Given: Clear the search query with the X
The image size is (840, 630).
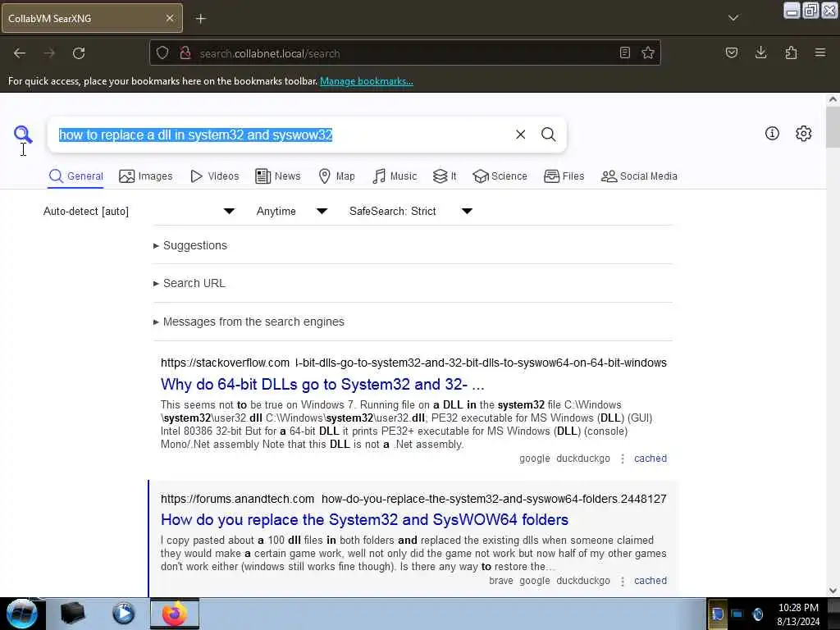Looking at the screenshot, I should [520, 135].
